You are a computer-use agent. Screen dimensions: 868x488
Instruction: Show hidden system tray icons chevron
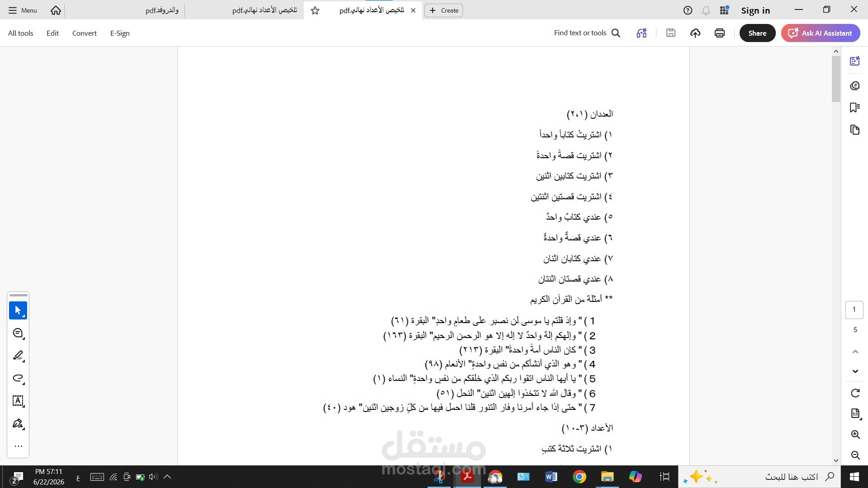(x=167, y=477)
